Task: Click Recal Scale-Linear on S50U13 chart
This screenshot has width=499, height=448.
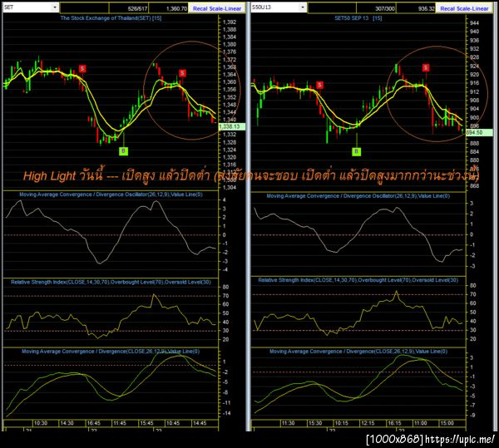Action: click(x=464, y=8)
